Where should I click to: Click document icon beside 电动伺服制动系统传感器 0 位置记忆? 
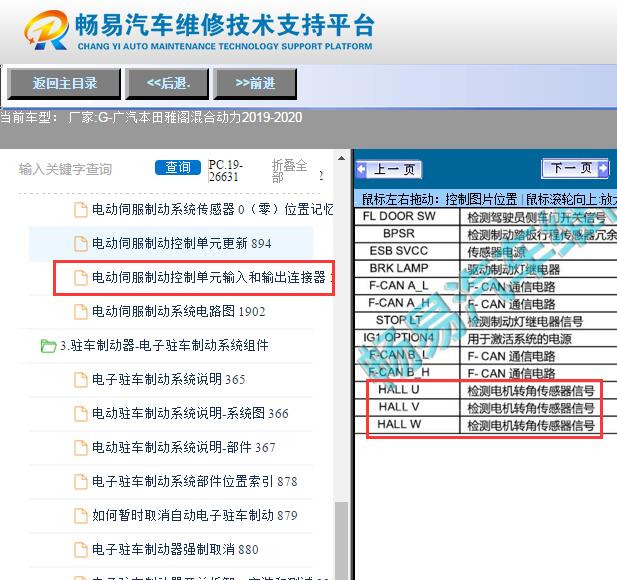pyautogui.click(x=81, y=210)
